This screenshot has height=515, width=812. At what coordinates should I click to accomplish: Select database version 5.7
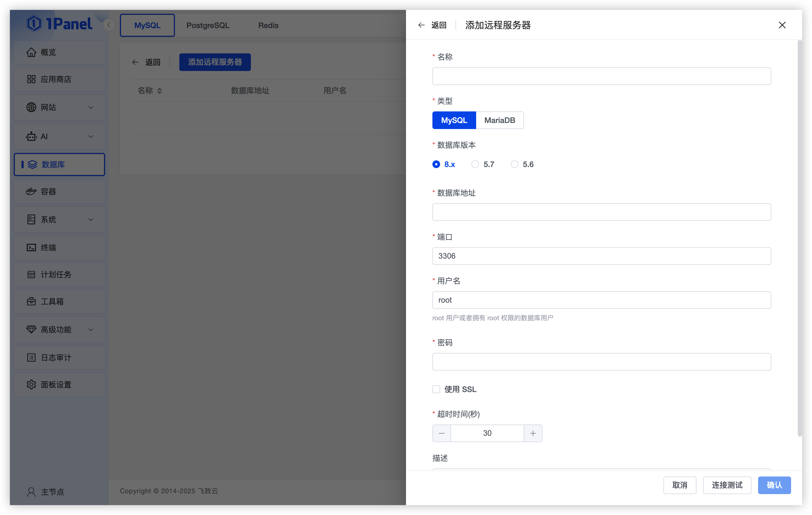pos(475,164)
